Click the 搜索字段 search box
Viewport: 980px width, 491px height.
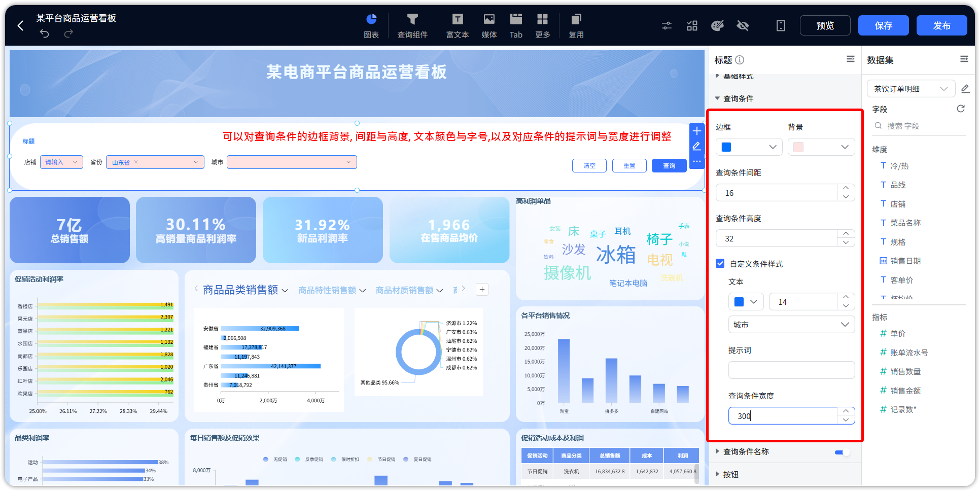[919, 126]
